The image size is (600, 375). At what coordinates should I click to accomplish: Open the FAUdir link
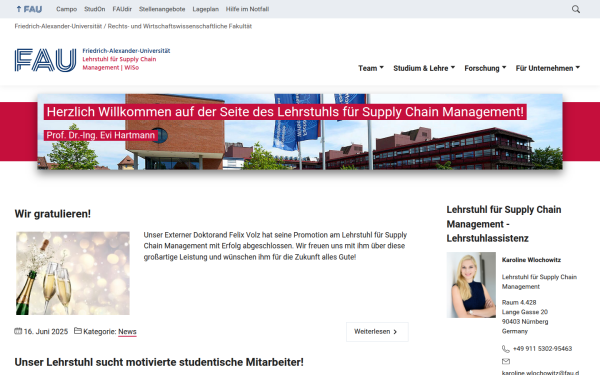pos(122,9)
